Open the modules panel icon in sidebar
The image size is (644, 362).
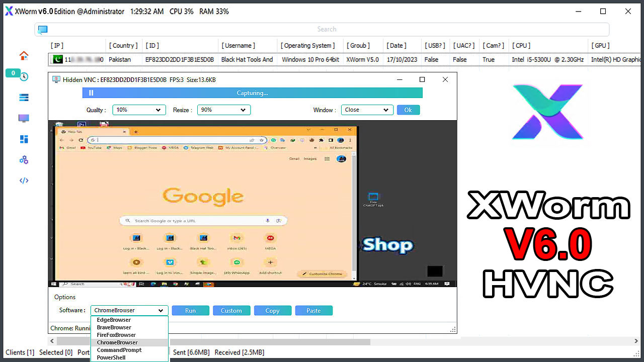click(x=24, y=139)
